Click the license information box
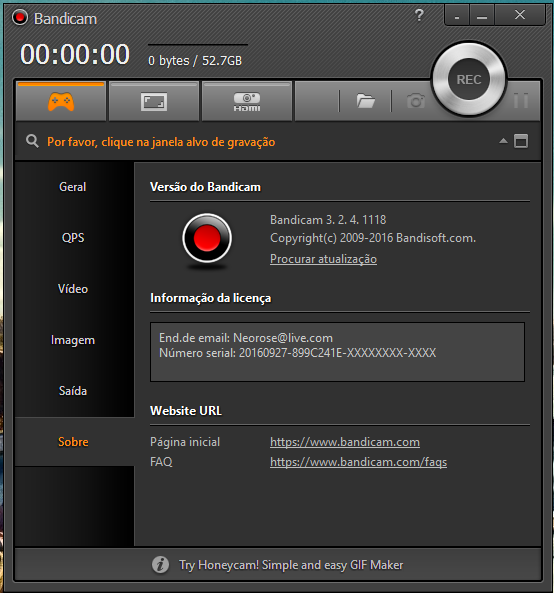 coord(337,352)
